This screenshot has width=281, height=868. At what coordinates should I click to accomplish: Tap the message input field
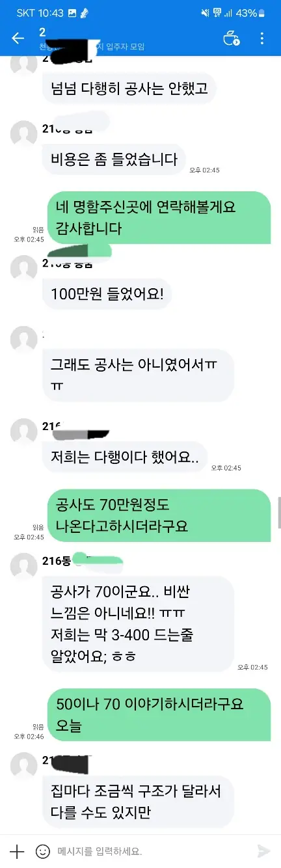pyautogui.click(x=152, y=850)
